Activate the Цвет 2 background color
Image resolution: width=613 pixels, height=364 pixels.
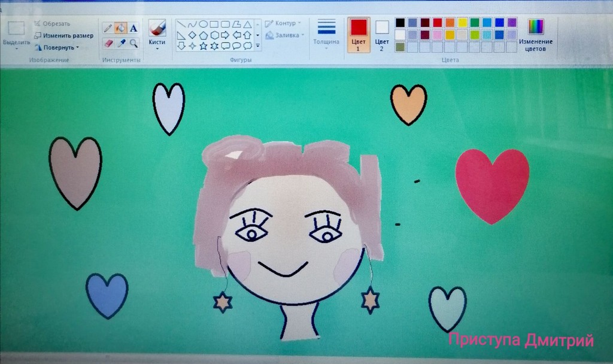tap(382, 34)
